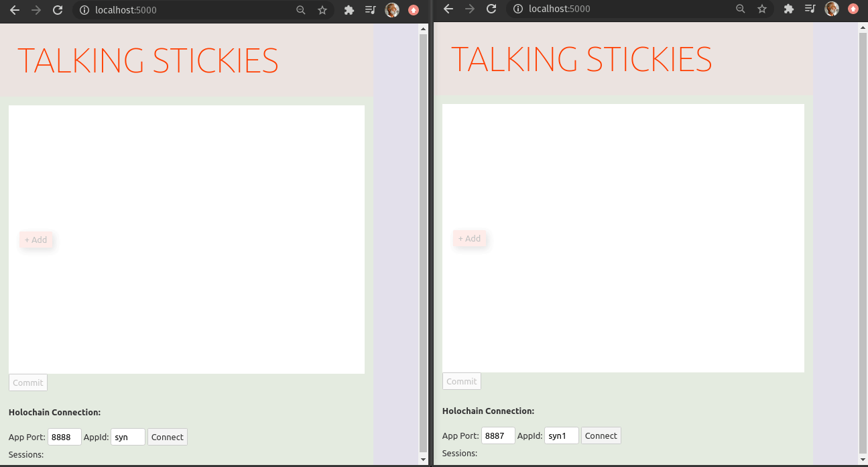868x467 pixels.
Task: Open the extensions puzzle icon on the left window
Action: click(x=349, y=10)
